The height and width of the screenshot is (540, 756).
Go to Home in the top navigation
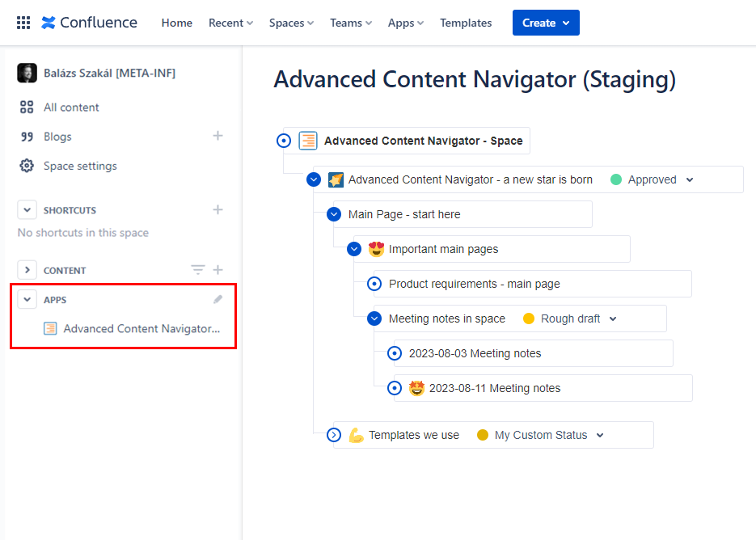coord(176,23)
